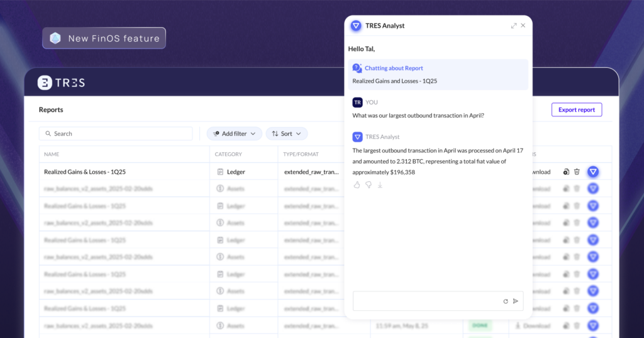Viewport: 644px width, 338px height.
Task: Copy the Realized Gains & Losses - 1Q25 report
Action: [x=566, y=172]
